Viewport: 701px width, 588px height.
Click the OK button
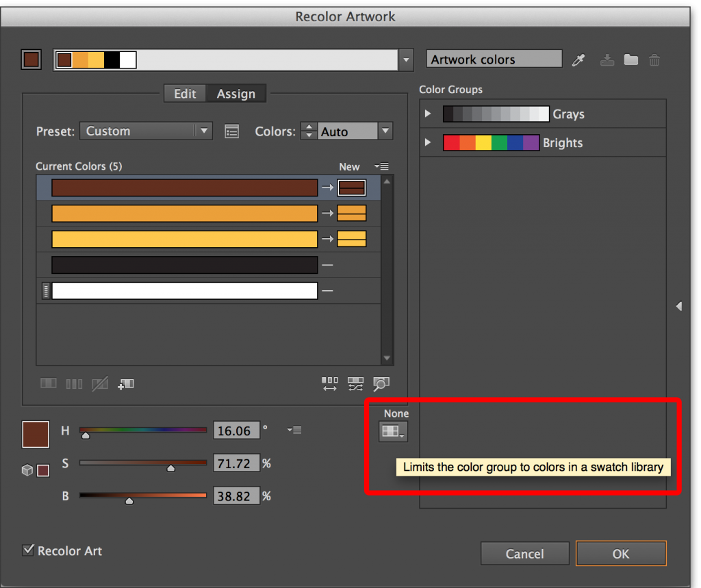pos(620,554)
